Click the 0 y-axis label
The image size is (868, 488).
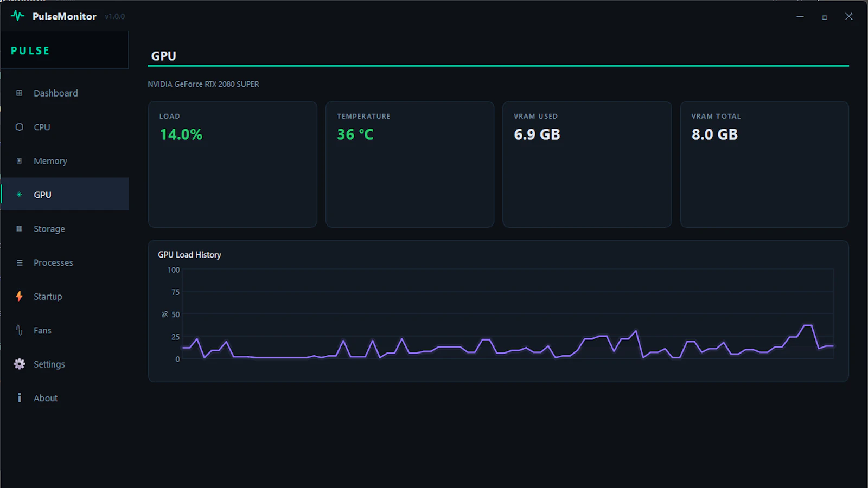point(177,359)
